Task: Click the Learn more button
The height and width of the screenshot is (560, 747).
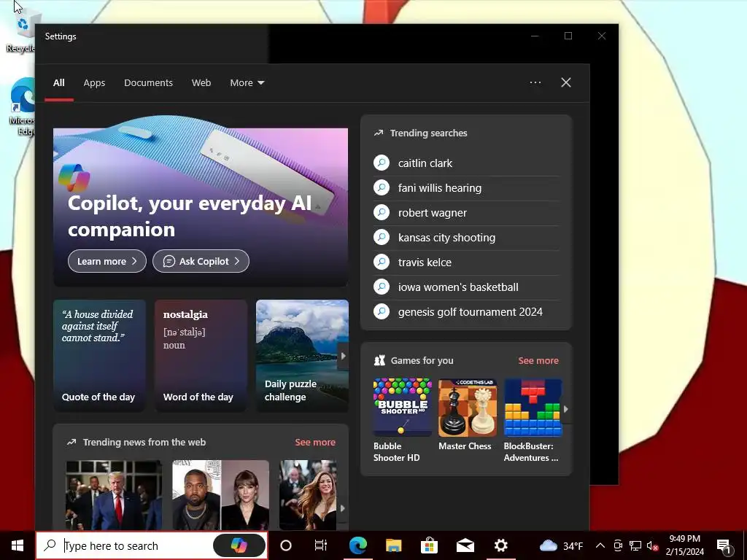Action: [x=107, y=261]
